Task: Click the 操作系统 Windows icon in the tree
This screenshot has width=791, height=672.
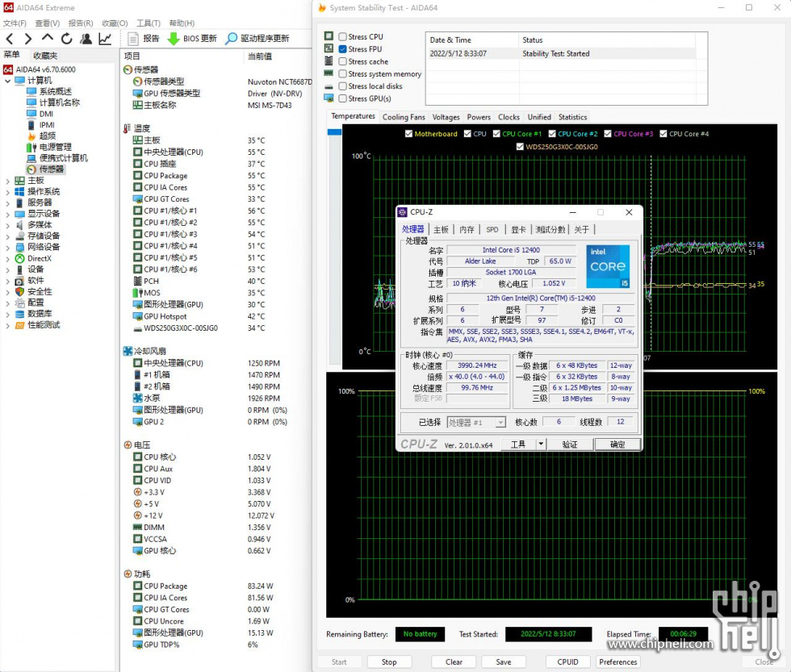Action: (x=19, y=191)
